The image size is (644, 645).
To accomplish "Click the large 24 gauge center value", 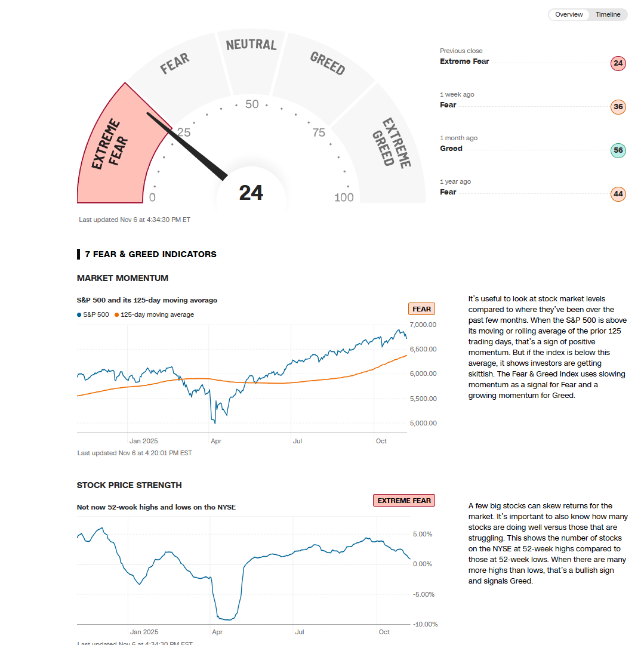I will (251, 193).
